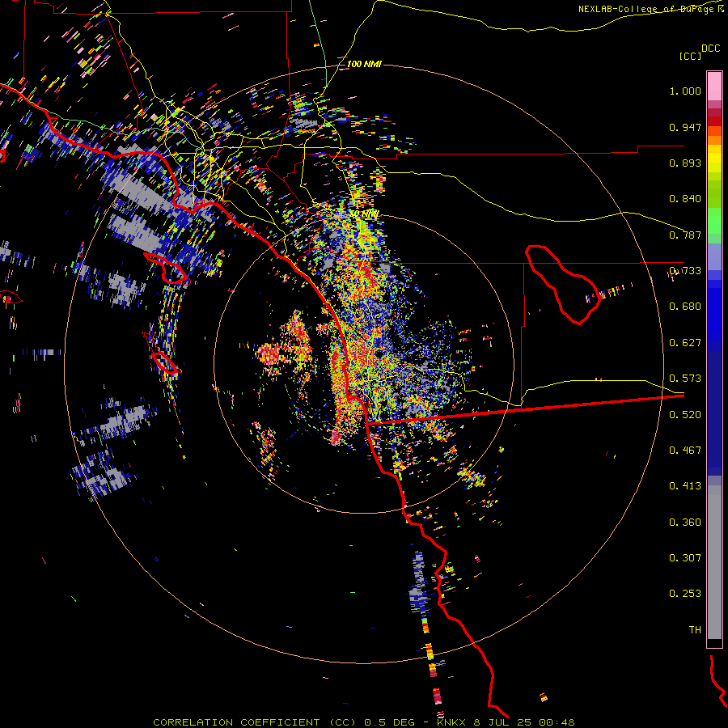
Task: Click the "0.413" color scale label
Action: point(685,486)
